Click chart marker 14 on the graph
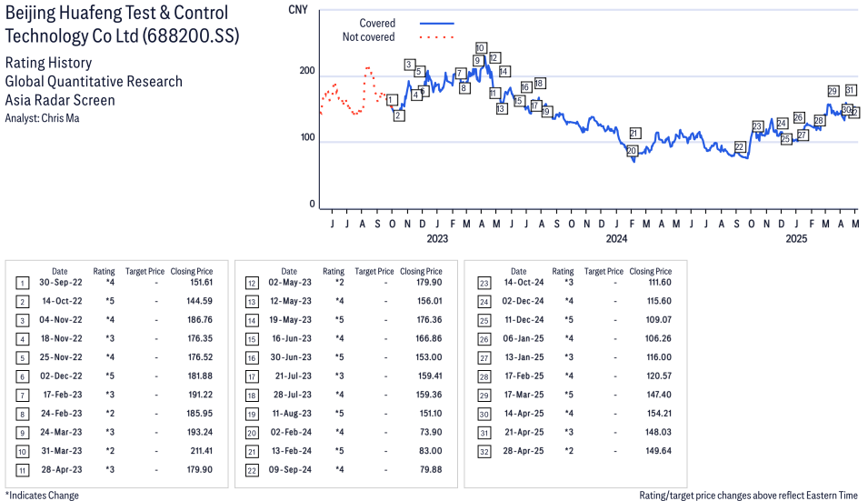 pyautogui.click(x=504, y=72)
